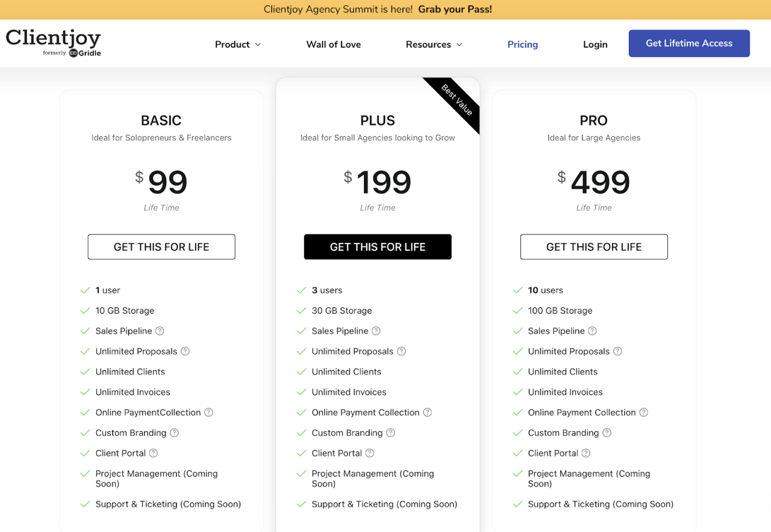
Task: Open the Wall of Love page
Action: [x=333, y=45]
